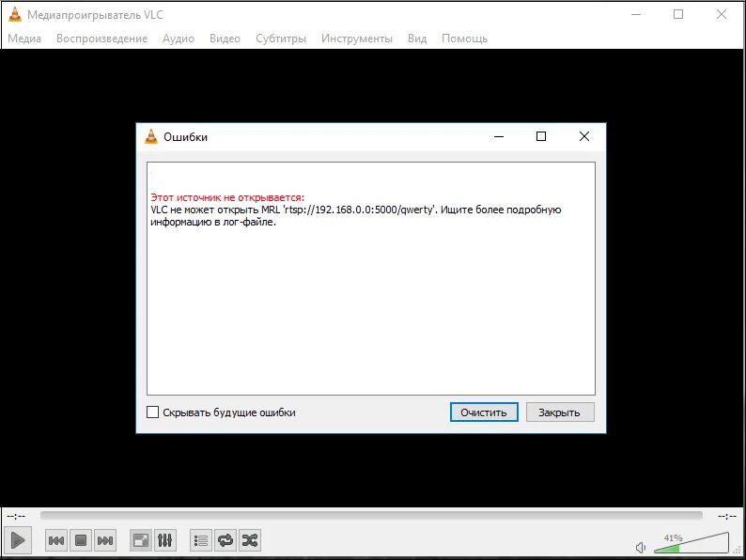Stop playback with the square Stop button
Image resolution: width=746 pixels, height=560 pixels.
tap(81, 540)
